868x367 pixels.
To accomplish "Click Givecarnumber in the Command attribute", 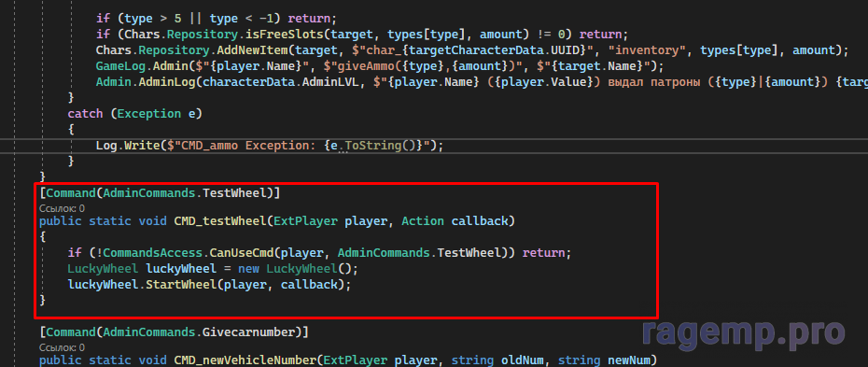I will 248,332.
